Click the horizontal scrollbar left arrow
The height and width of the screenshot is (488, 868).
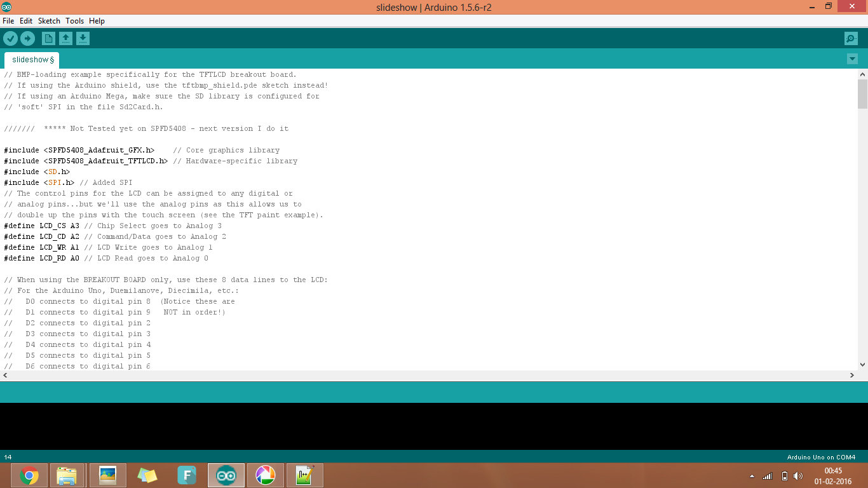[x=5, y=376]
